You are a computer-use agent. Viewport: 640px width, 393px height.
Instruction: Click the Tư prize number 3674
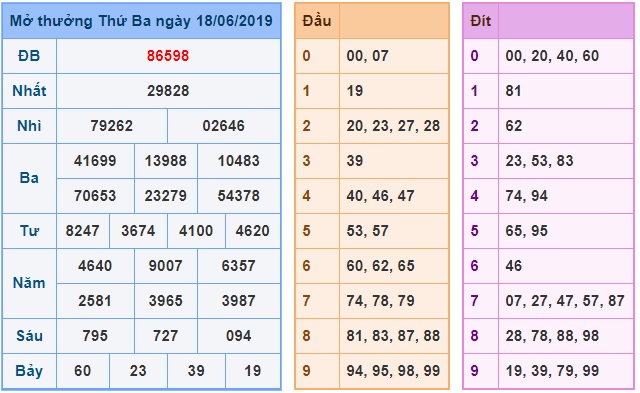tap(138, 231)
